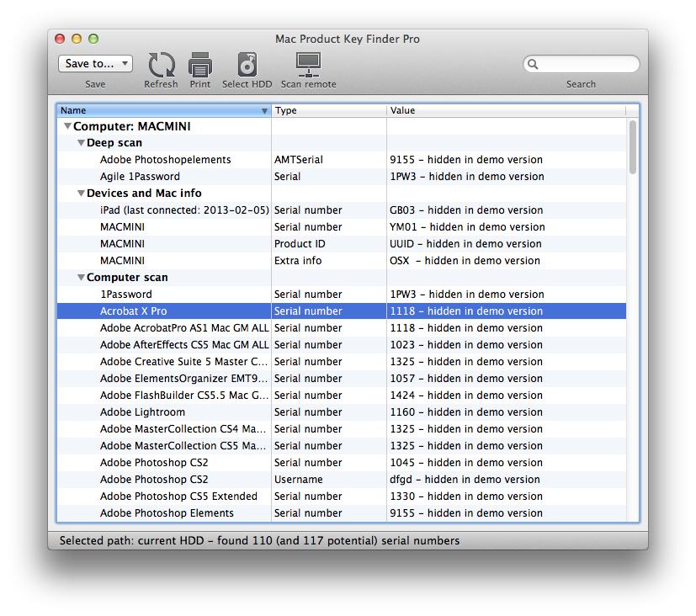
Task: Collapse the Computer: MACMINI tree node
Action: point(67,126)
